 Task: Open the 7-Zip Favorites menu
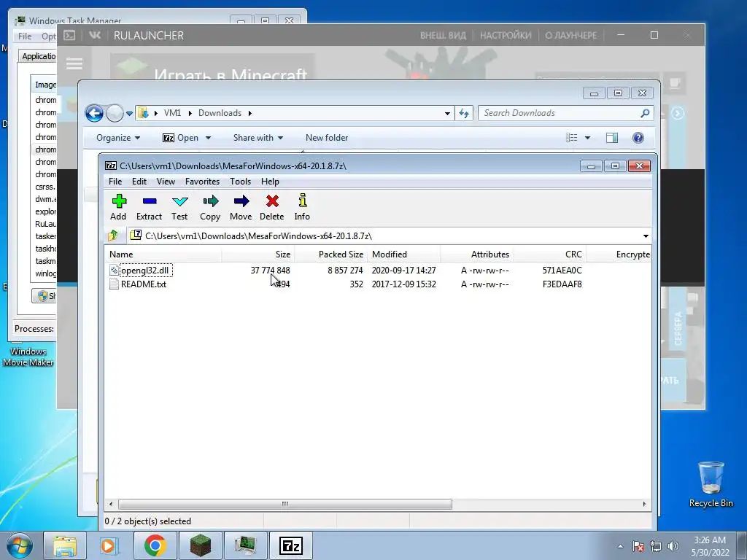click(203, 182)
